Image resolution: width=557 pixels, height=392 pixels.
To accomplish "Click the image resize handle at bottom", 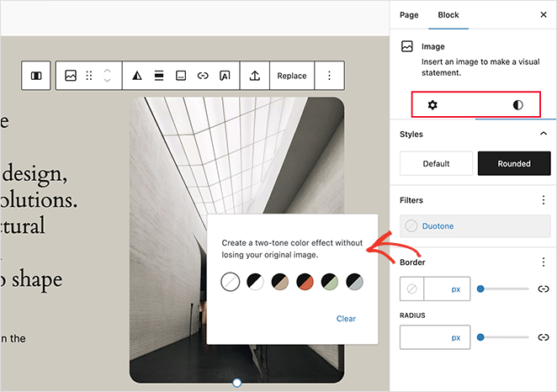I will [237, 383].
